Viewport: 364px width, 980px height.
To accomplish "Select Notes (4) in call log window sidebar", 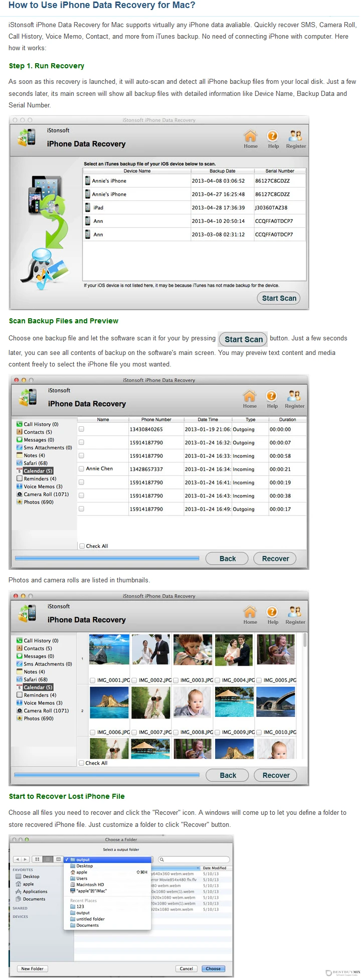I will [x=31, y=455].
